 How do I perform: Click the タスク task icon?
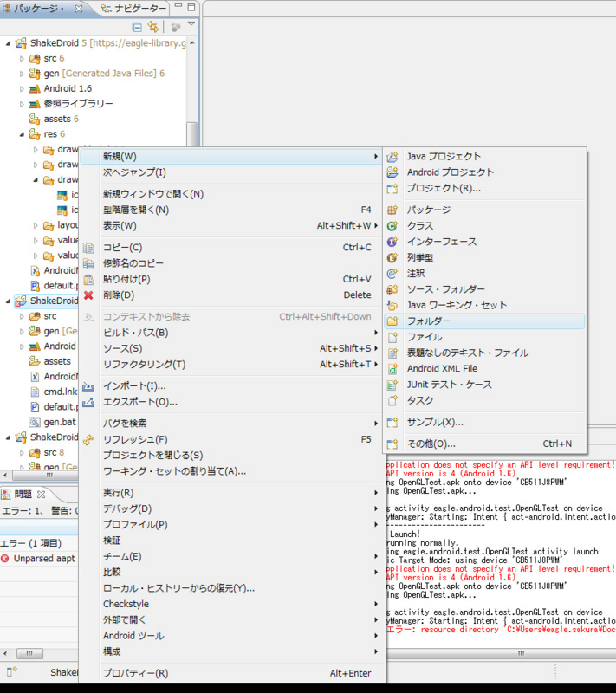392,400
